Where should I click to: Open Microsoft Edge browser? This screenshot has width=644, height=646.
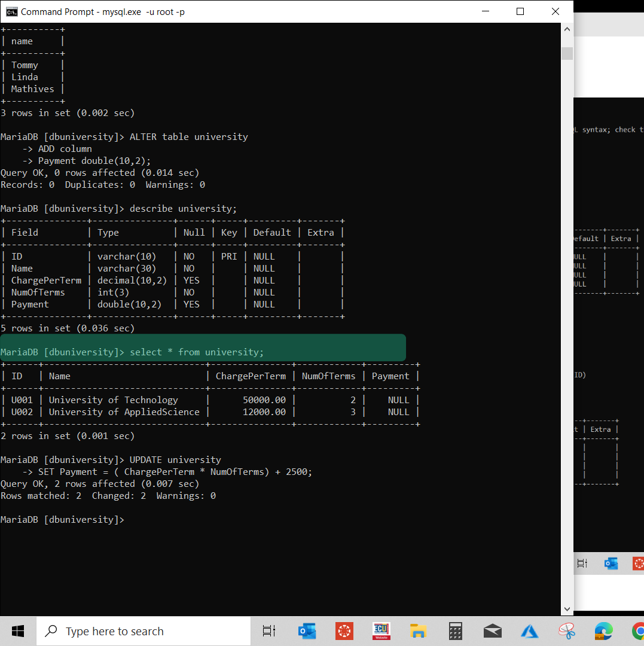[x=603, y=630]
